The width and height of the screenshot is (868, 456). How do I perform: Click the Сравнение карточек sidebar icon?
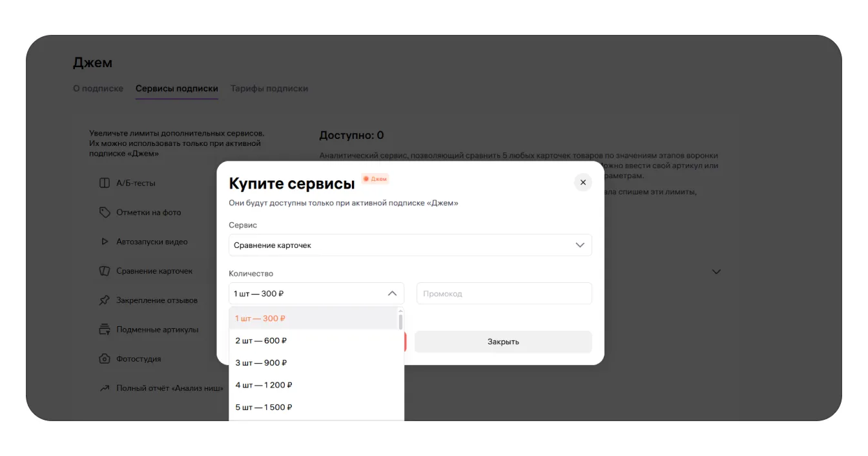point(105,271)
